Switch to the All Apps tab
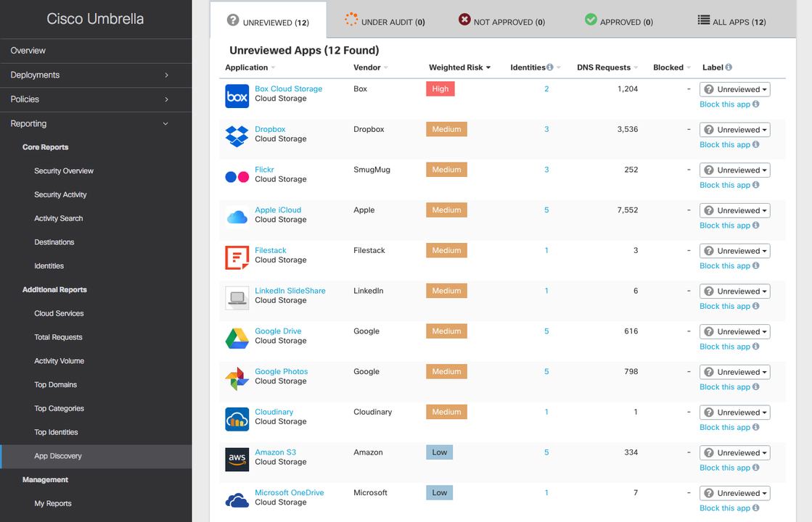 tap(731, 21)
